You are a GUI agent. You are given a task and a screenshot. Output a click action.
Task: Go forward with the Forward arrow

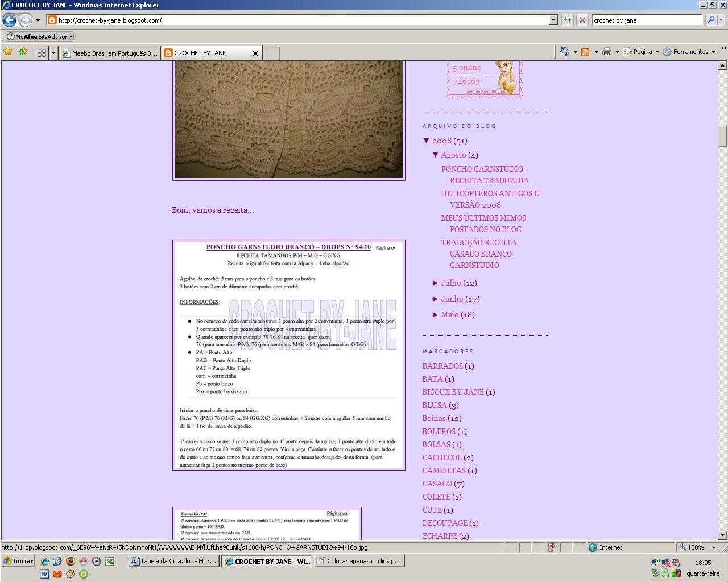pos(25,20)
